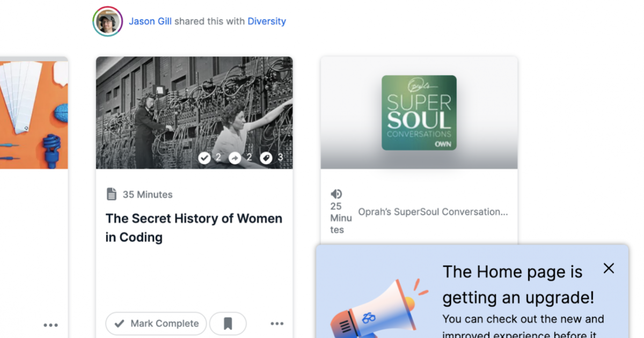Open the tags icon showing 3 tags
The width and height of the screenshot is (644, 338).
[x=266, y=158]
